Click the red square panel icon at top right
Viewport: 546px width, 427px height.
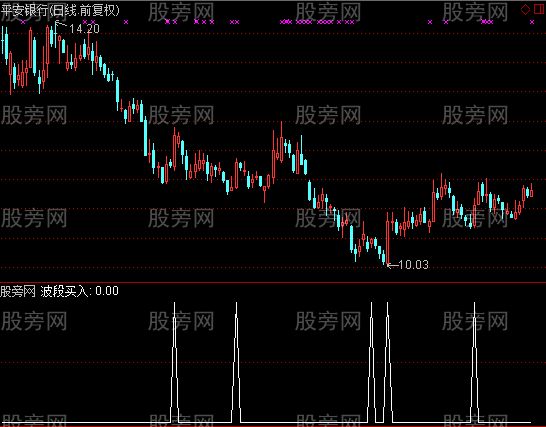coord(539,9)
